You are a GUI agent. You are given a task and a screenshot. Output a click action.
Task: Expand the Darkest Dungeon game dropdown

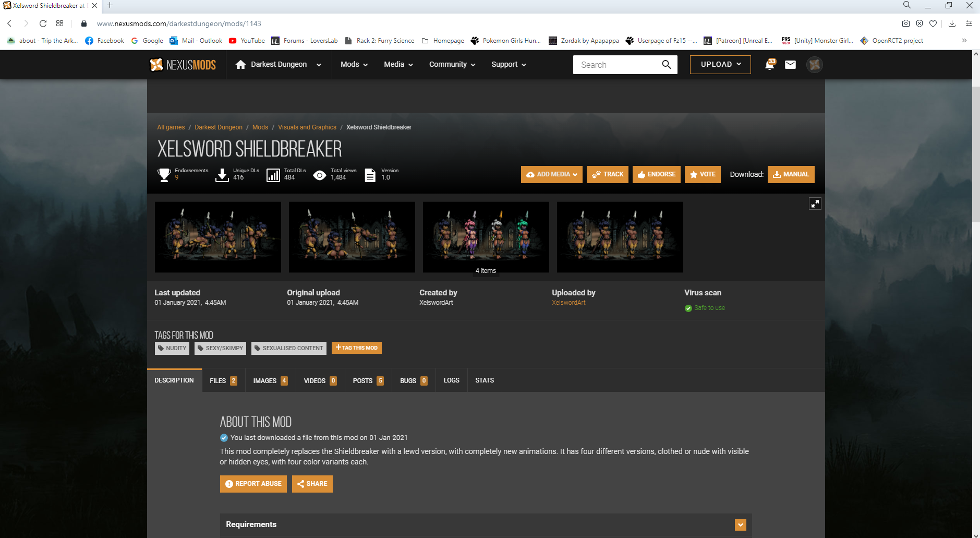(319, 65)
